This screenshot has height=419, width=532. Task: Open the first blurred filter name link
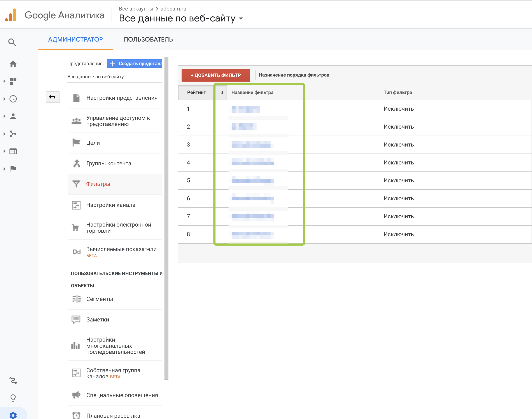click(246, 109)
